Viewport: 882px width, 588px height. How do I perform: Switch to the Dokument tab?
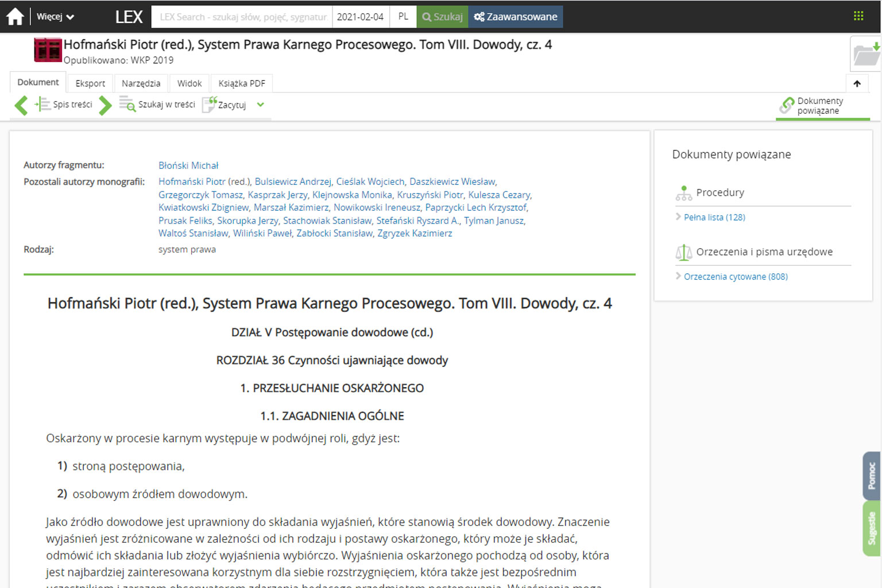click(38, 82)
